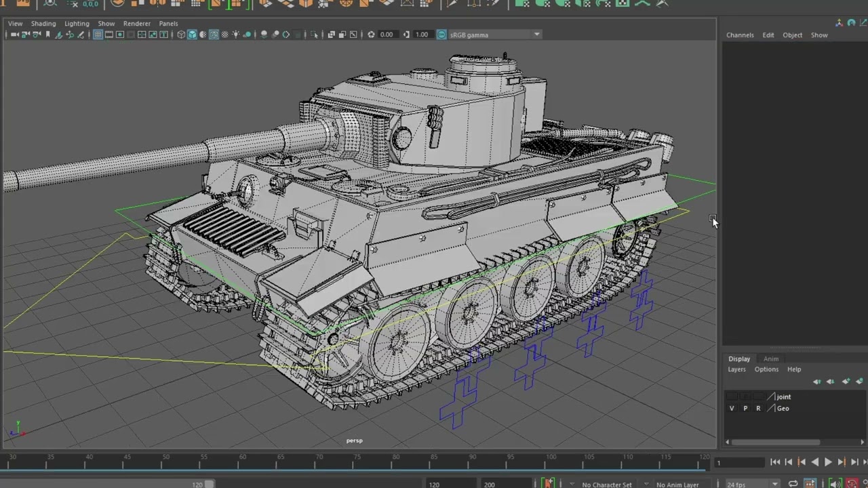Click the Lock Camera icon
The image size is (868, 488).
[x=26, y=35]
